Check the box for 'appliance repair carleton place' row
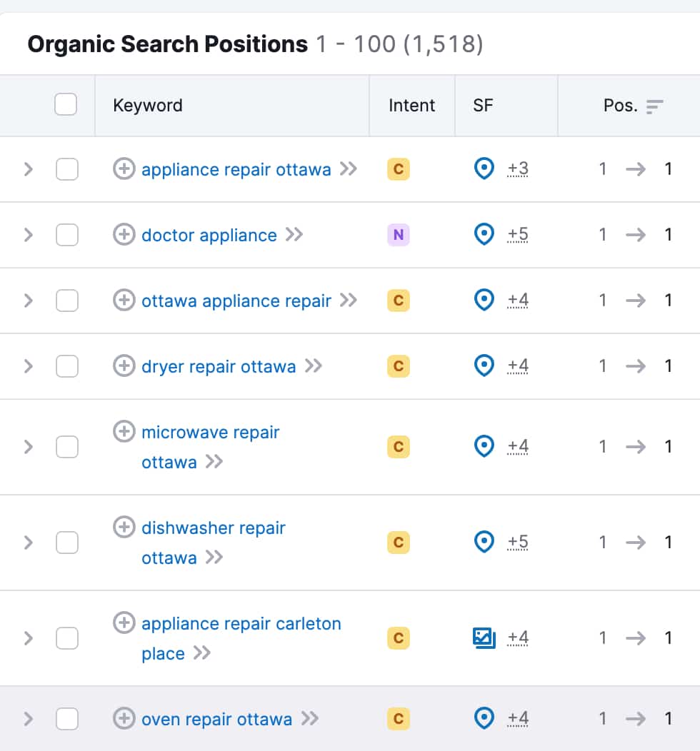Image resolution: width=700 pixels, height=751 pixels. coord(67,638)
